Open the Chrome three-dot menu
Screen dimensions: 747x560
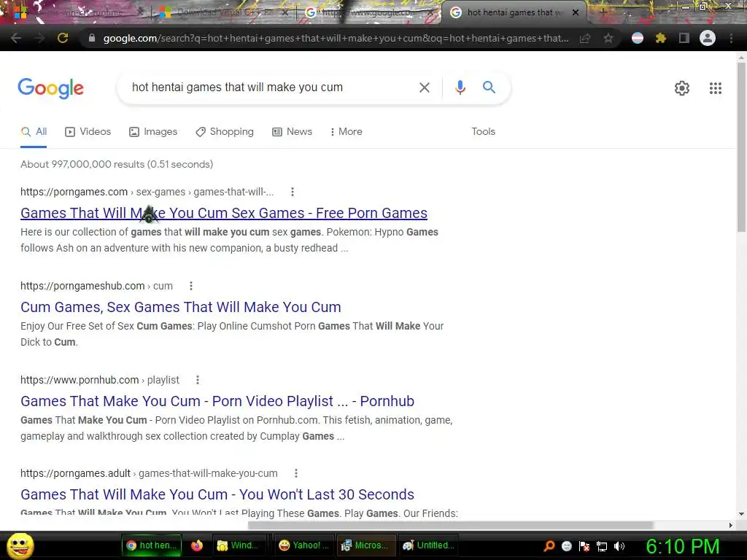pos(731,38)
